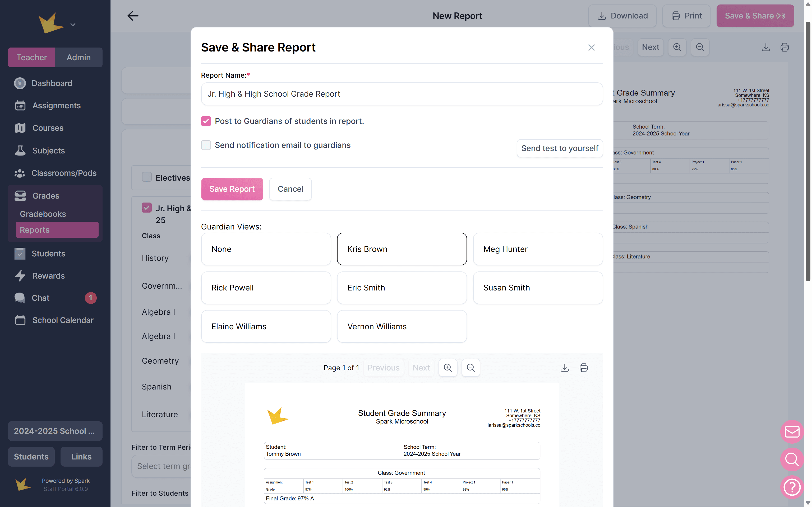
Task: Expand the school logo dropdown chevron
Action: pos(73,25)
